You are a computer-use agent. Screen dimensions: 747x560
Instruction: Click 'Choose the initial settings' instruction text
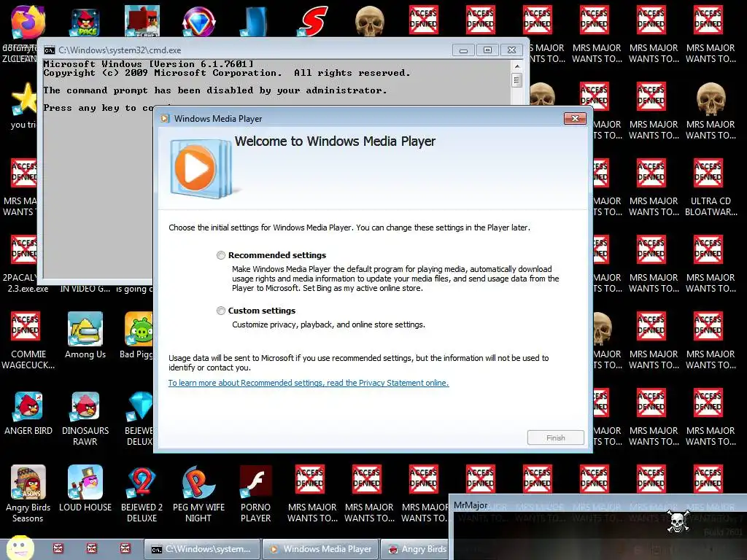click(349, 227)
